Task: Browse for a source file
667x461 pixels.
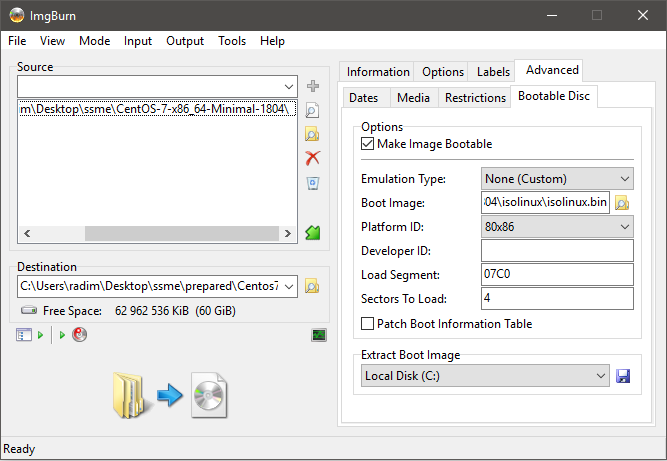Action: pos(313,110)
